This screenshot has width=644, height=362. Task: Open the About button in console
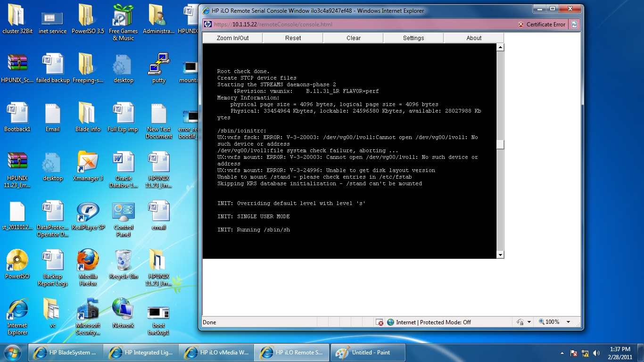coord(474,38)
